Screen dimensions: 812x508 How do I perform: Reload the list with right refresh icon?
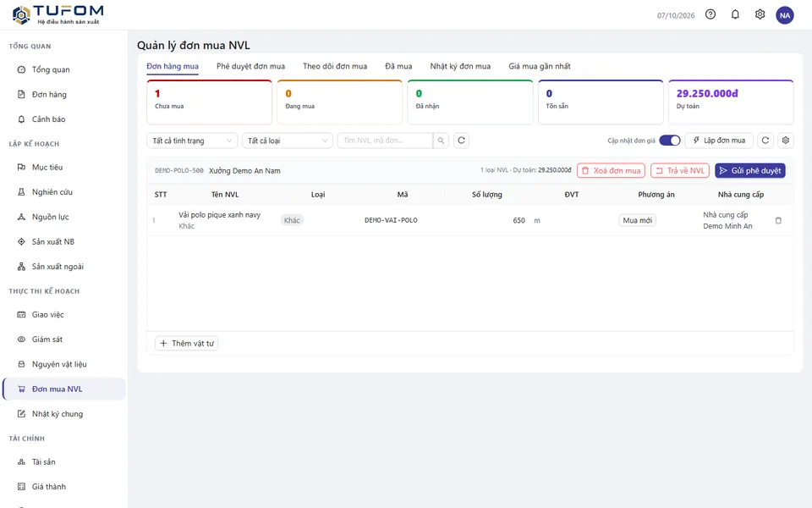[765, 141]
